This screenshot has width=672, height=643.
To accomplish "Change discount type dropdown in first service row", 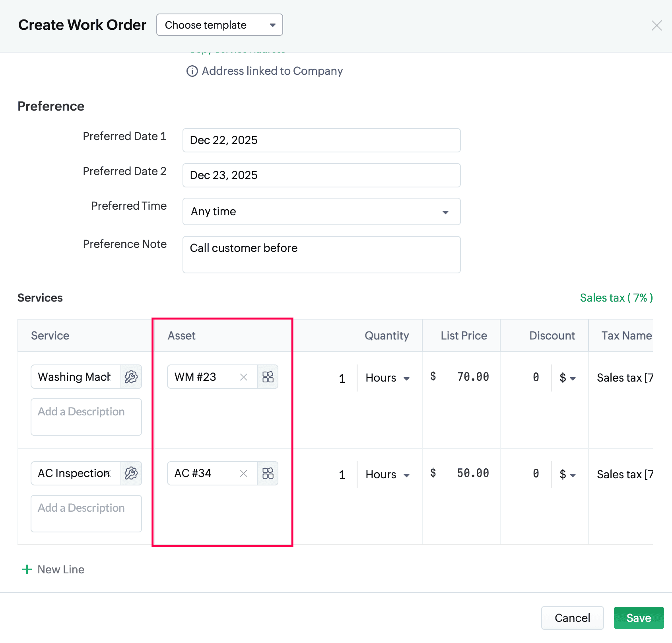I will click(x=567, y=378).
